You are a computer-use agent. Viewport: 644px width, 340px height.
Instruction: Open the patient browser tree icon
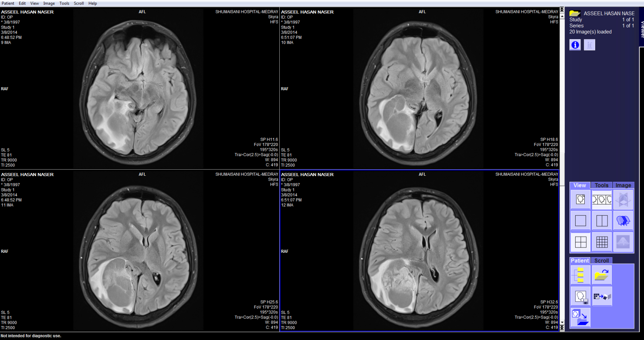tap(580, 275)
